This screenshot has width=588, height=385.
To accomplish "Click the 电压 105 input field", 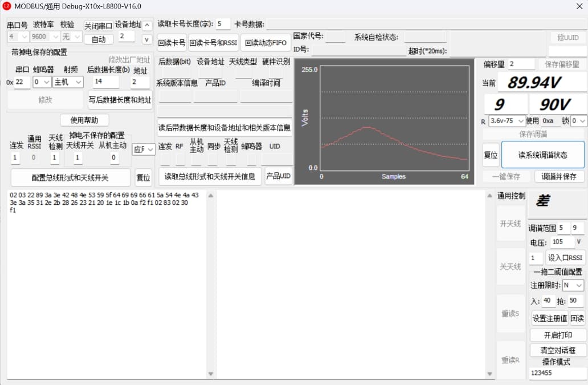I will (562, 242).
